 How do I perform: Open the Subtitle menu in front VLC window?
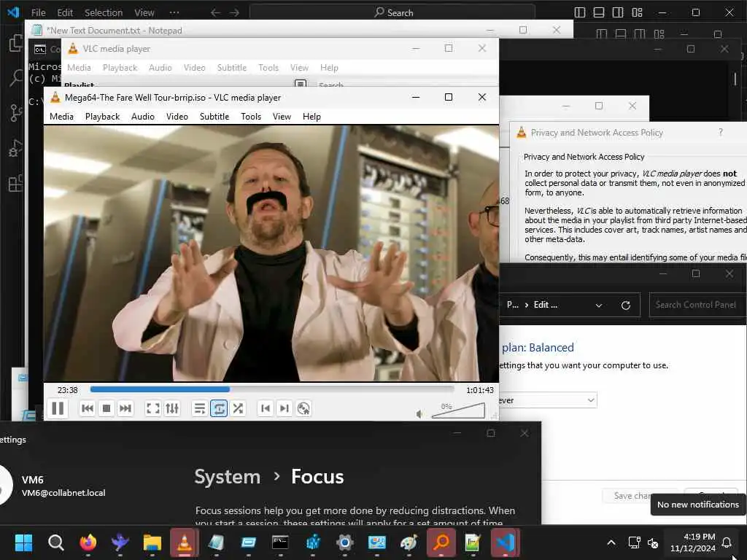[x=214, y=117]
